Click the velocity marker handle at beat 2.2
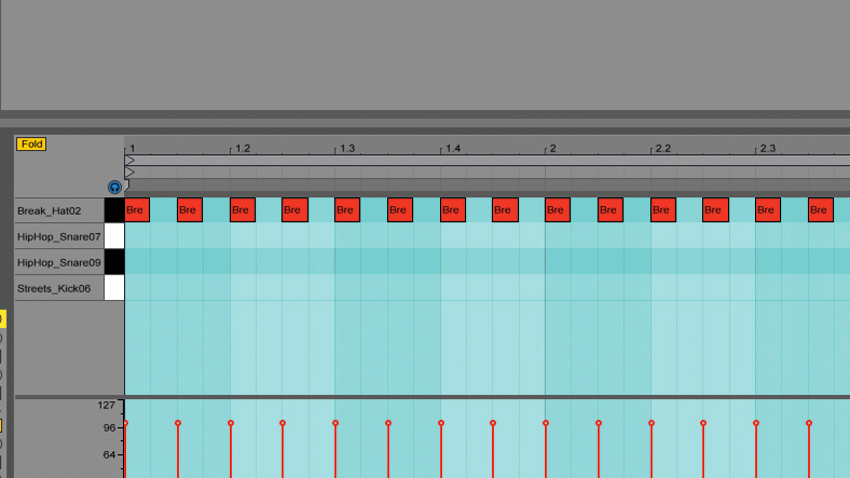Image resolution: width=850 pixels, height=478 pixels. pyautogui.click(x=651, y=423)
